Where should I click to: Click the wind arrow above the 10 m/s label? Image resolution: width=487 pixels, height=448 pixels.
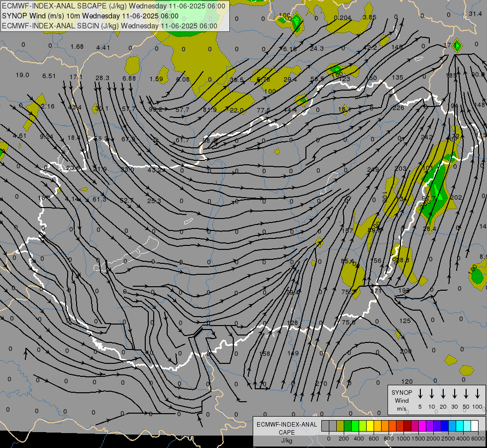pos(432,394)
